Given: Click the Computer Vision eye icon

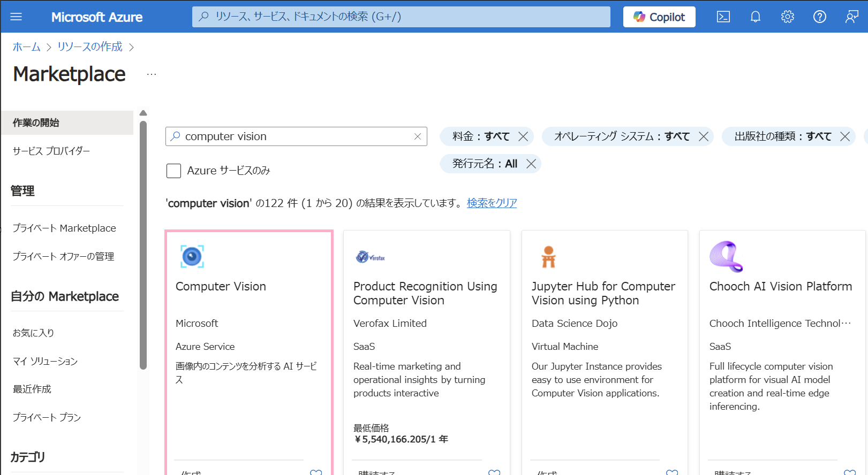Looking at the screenshot, I should pyautogui.click(x=192, y=257).
